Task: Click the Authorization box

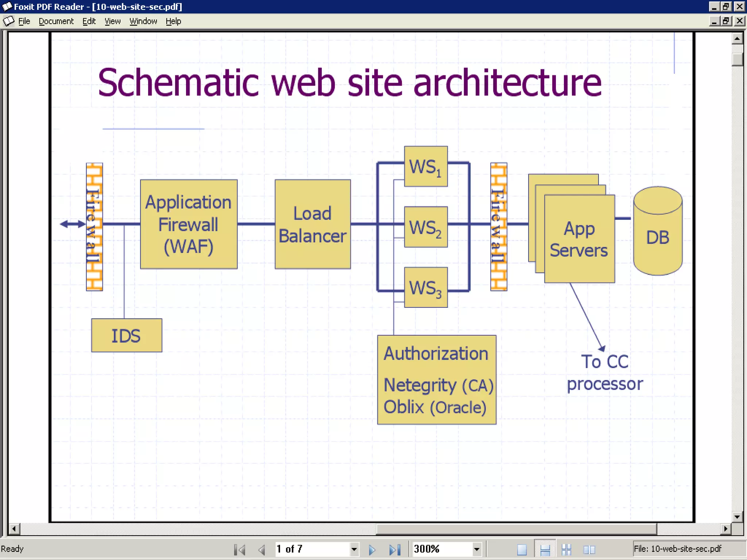Action: (437, 380)
